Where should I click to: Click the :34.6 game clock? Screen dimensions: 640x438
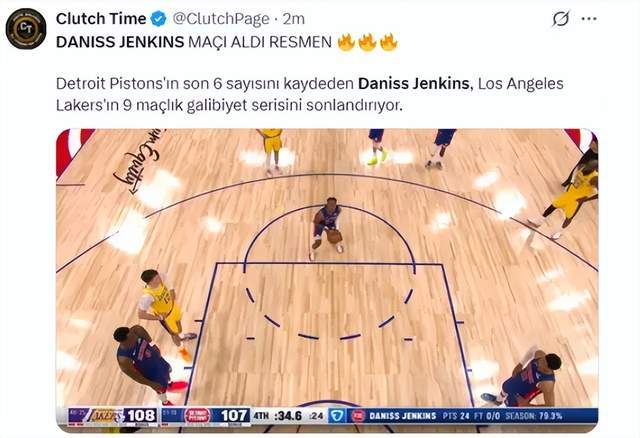tap(288, 416)
